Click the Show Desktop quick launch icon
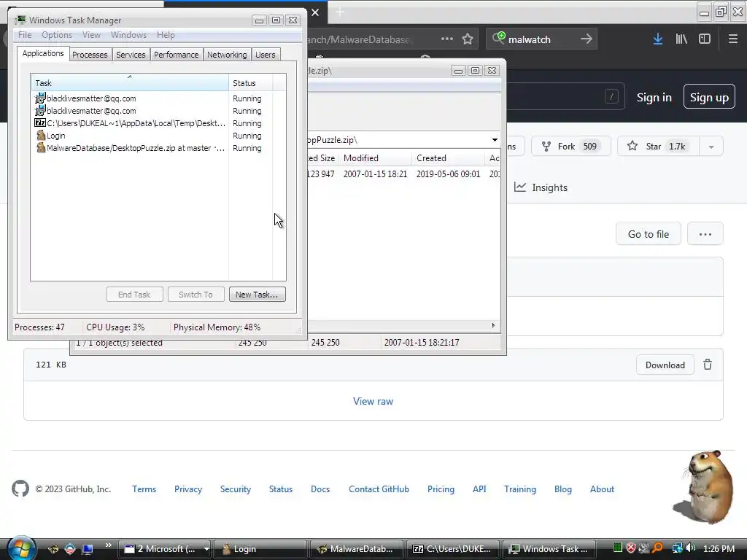This screenshot has height=560, width=747. [x=88, y=549]
